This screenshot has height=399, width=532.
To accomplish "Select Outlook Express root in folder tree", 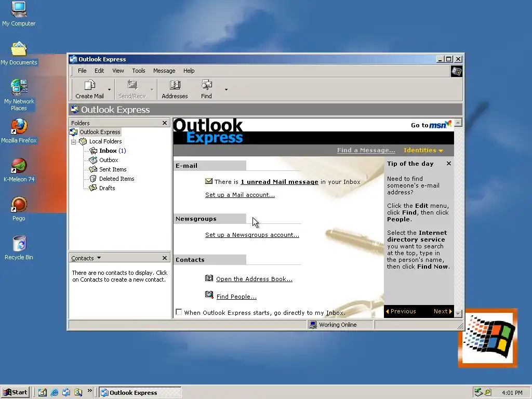I will 100,132.
